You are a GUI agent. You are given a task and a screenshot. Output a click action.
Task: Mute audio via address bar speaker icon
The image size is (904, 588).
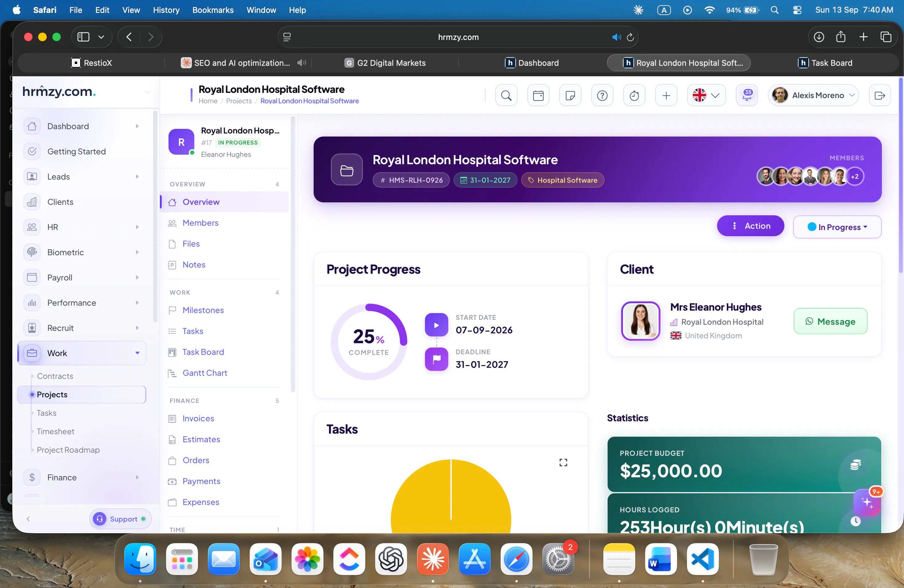(x=616, y=37)
